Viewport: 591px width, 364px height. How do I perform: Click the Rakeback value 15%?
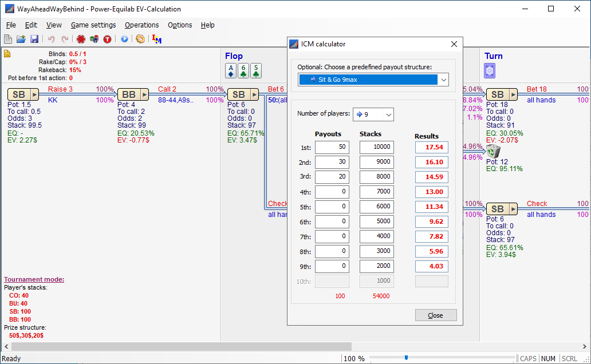click(x=75, y=70)
